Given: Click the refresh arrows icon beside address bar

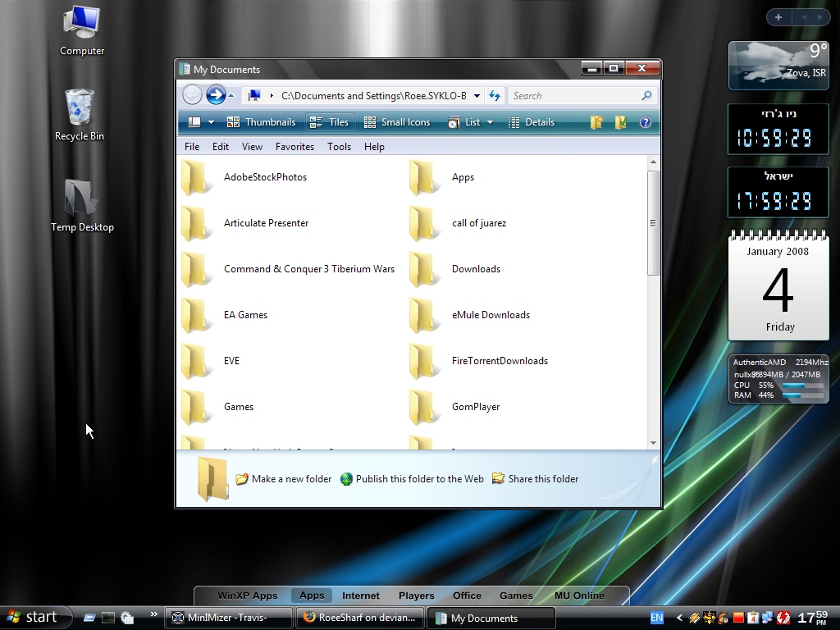Looking at the screenshot, I should click(x=495, y=96).
